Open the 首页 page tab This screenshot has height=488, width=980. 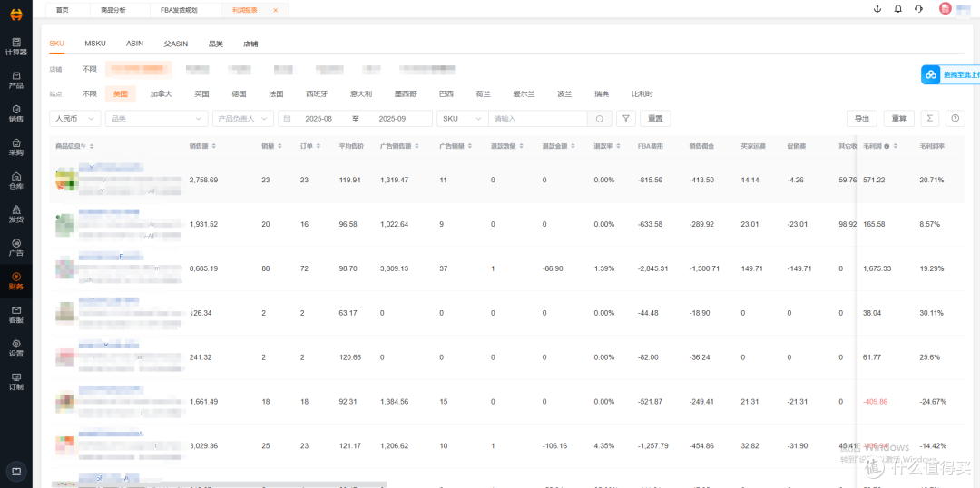tap(63, 11)
